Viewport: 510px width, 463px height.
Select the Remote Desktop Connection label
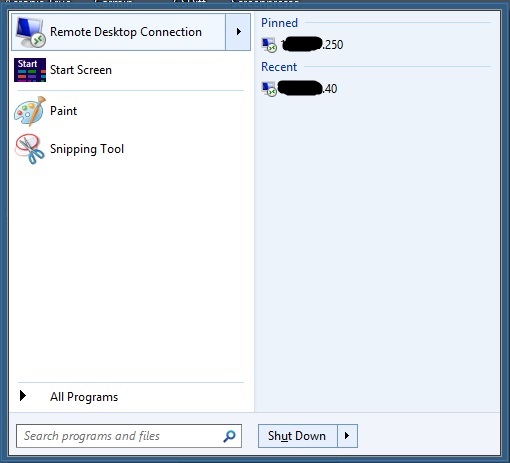(126, 32)
